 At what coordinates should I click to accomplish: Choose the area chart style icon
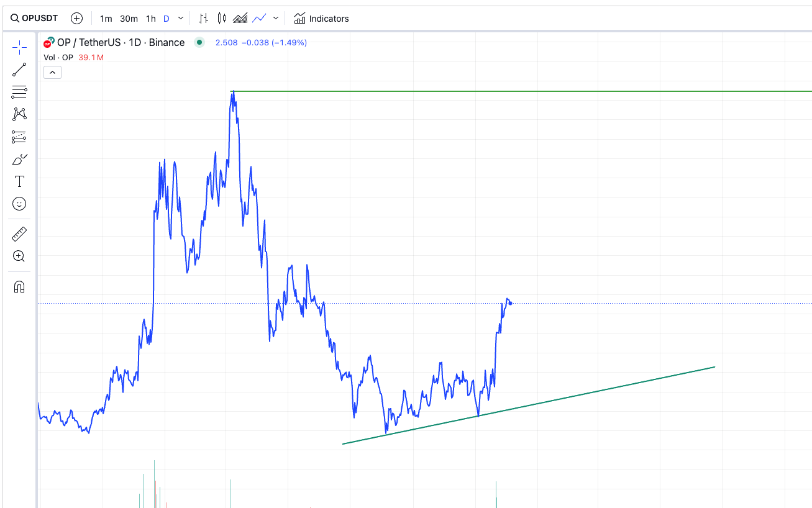tap(240, 19)
